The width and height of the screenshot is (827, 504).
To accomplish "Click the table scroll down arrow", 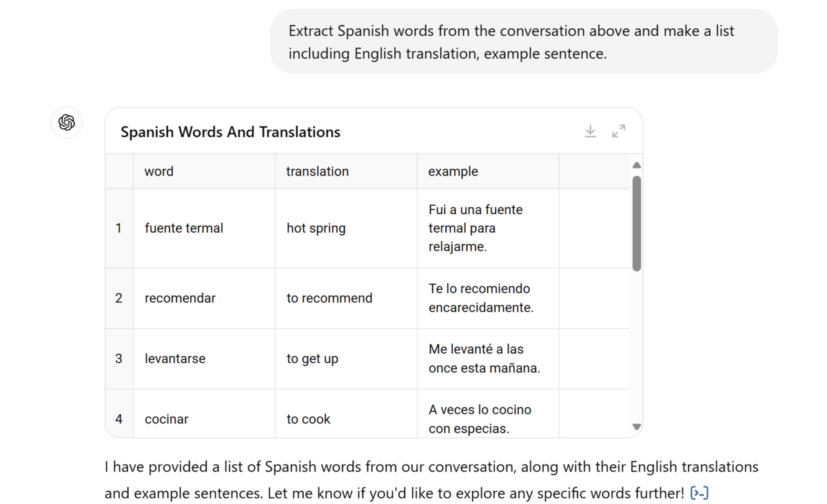I will (637, 427).
